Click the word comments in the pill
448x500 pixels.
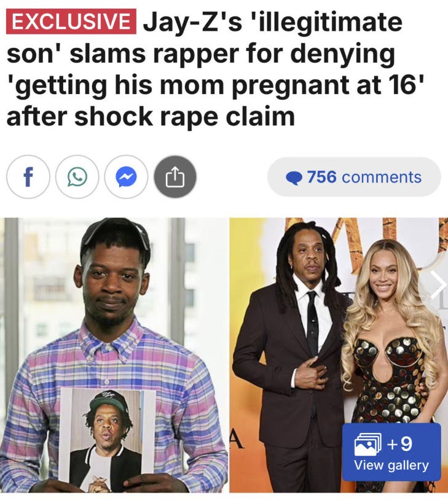click(x=382, y=178)
